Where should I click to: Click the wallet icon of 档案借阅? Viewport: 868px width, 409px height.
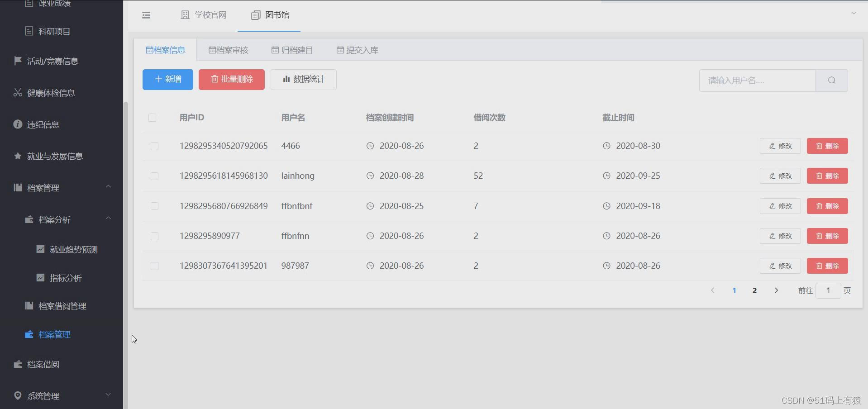[x=18, y=364]
